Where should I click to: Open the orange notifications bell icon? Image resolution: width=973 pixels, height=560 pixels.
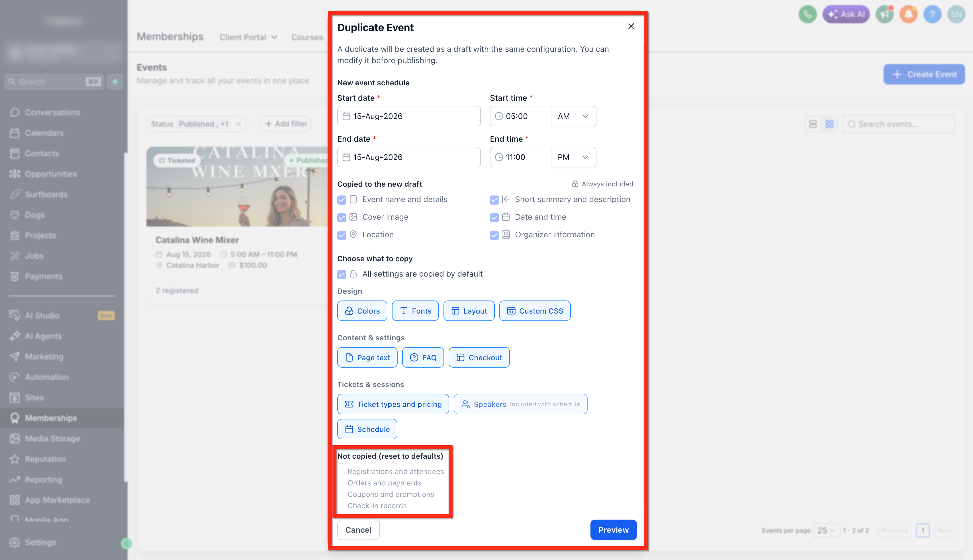click(x=908, y=15)
